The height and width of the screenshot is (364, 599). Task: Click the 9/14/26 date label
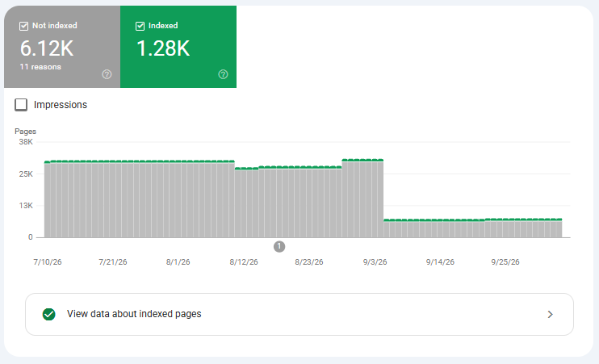point(440,262)
